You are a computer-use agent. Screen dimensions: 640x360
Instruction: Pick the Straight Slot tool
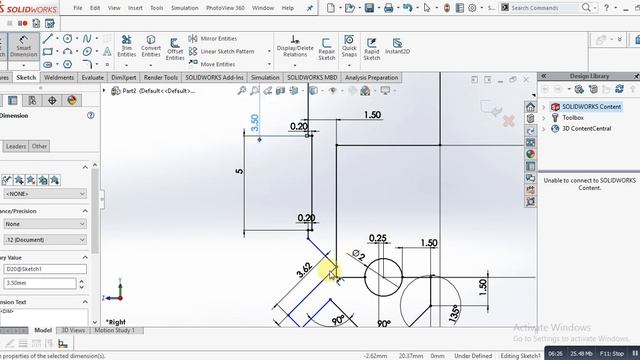click(48, 64)
